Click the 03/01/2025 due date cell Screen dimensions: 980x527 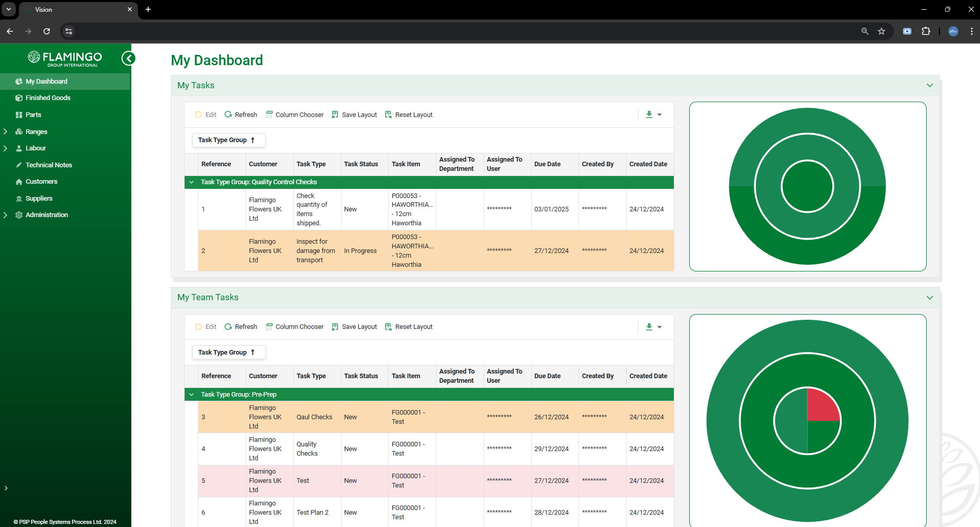point(555,209)
